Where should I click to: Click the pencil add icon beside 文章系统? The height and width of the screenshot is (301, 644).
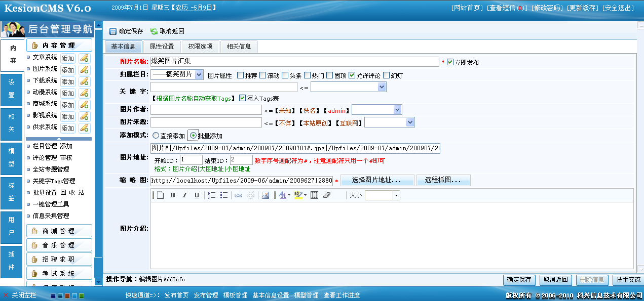[x=84, y=58]
